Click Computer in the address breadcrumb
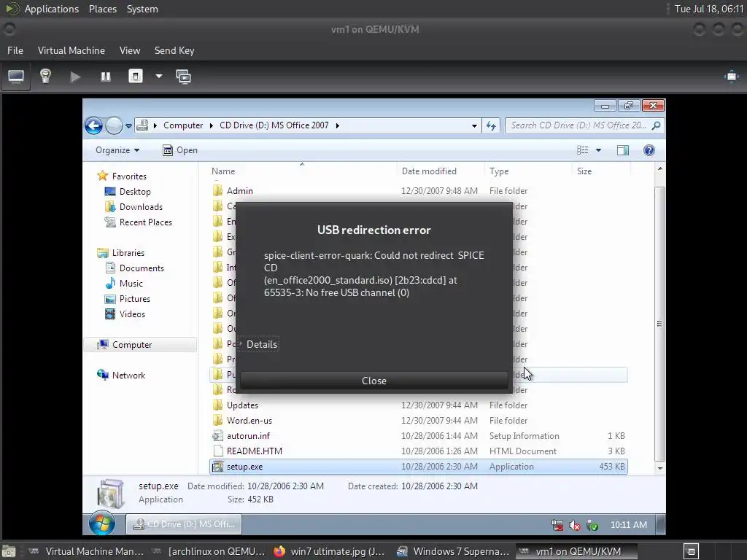 coord(183,125)
